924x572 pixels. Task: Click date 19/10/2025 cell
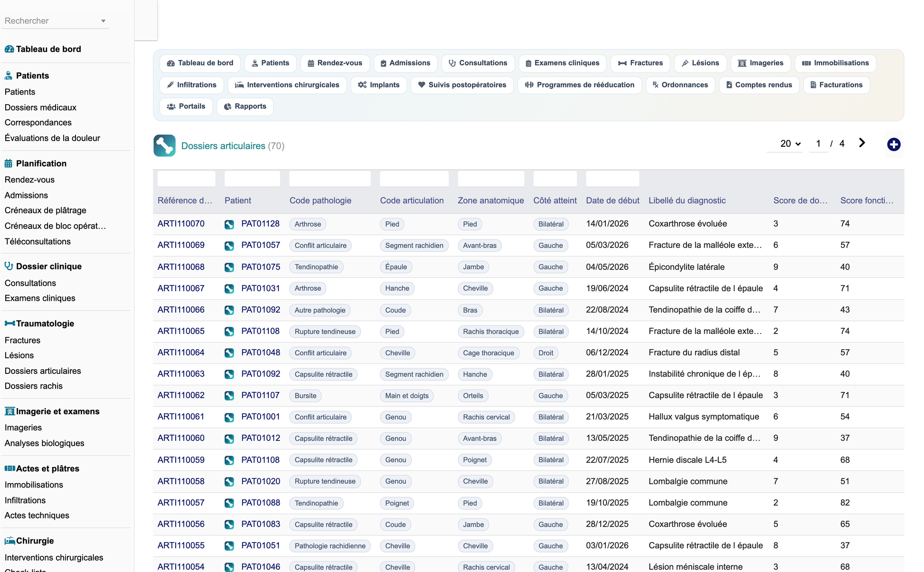pos(607,503)
